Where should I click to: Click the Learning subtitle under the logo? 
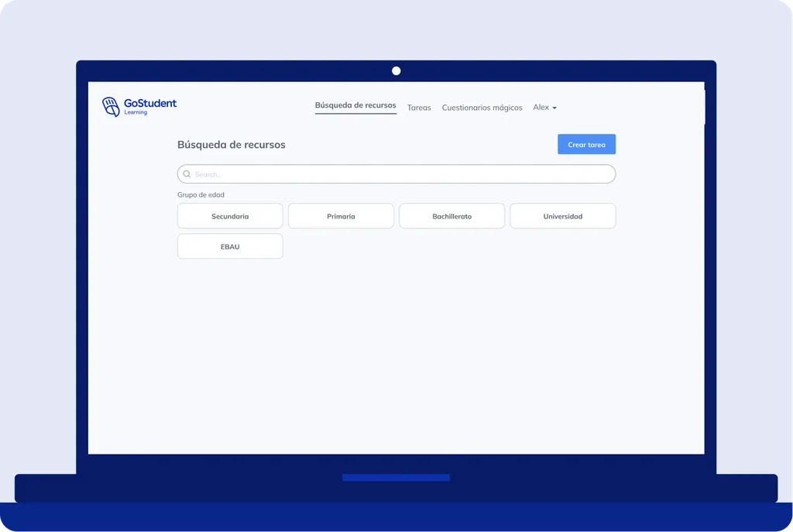coord(136,112)
